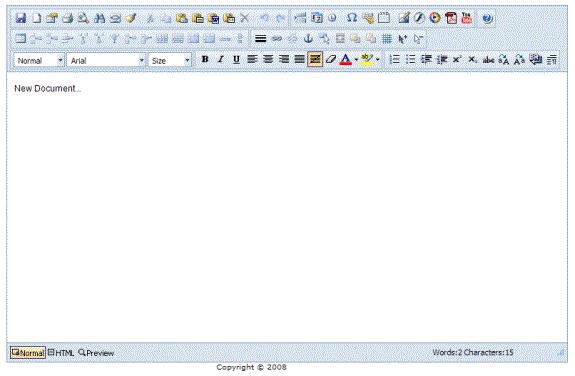Switch to the Preview tab

[x=96, y=353]
